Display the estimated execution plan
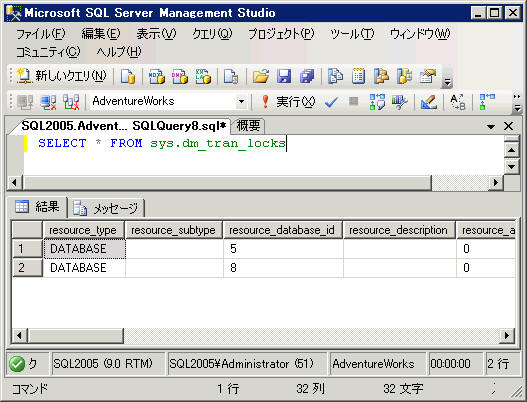 click(x=377, y=102)
